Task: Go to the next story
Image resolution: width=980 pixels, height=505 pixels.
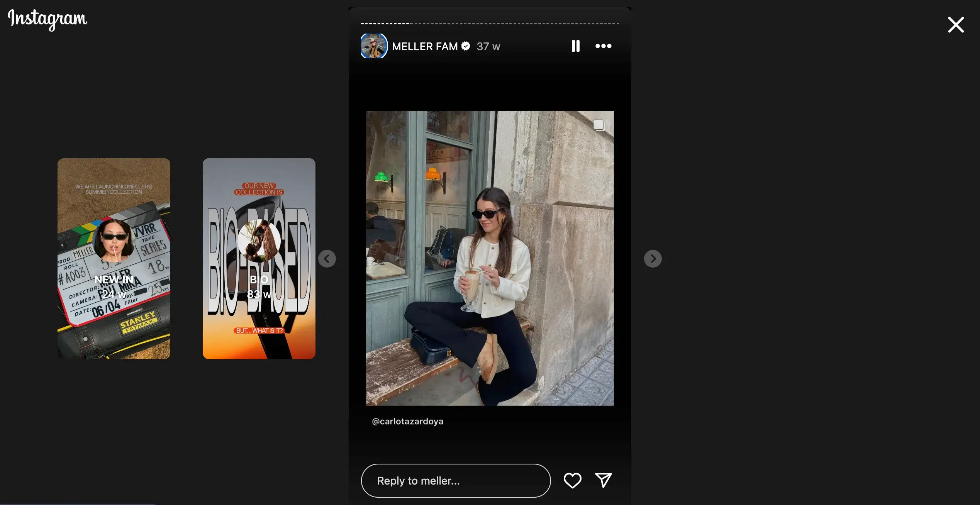Action: point(653,258)
